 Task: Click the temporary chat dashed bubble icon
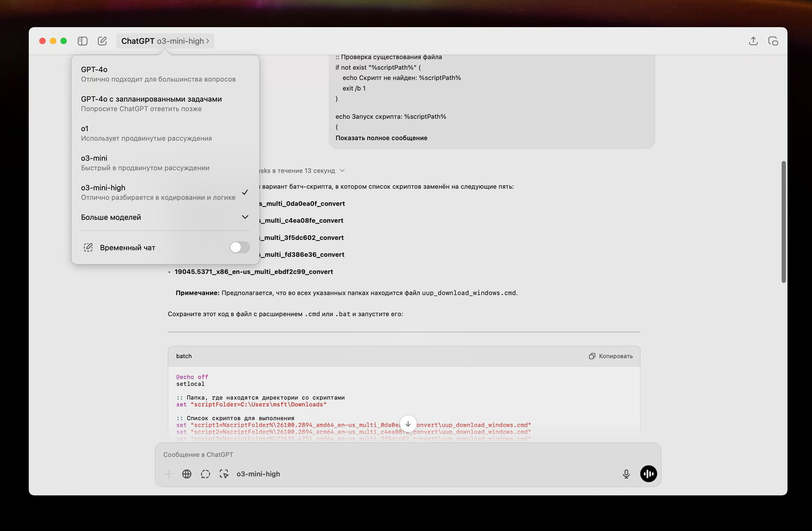(x=88, y=248)
